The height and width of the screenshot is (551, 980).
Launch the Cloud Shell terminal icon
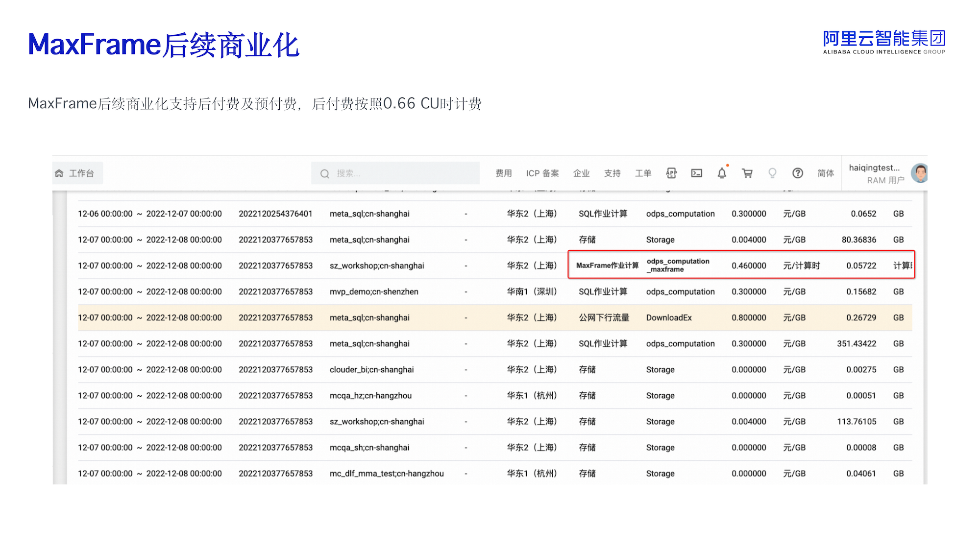[x=696, y=173]
